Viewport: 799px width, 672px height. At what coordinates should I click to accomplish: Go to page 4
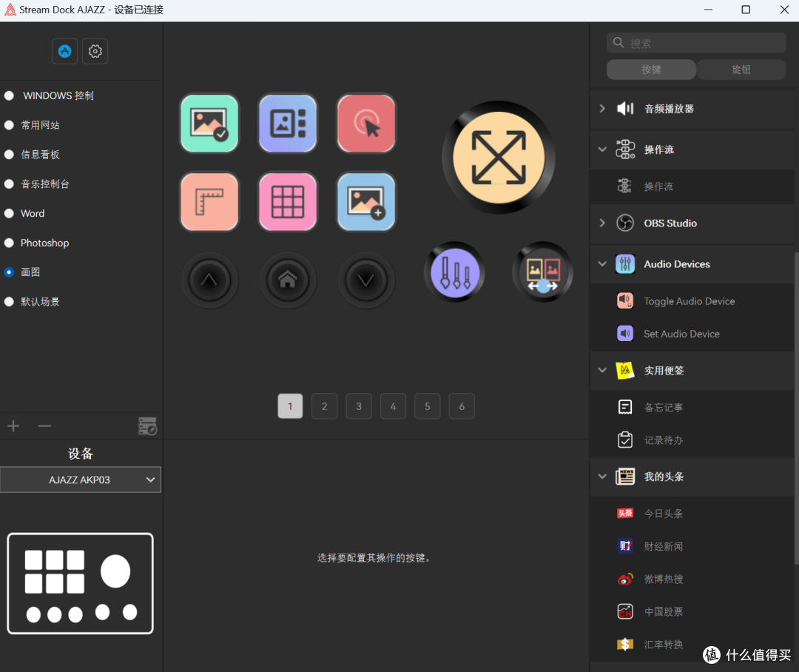coord(393,406)
